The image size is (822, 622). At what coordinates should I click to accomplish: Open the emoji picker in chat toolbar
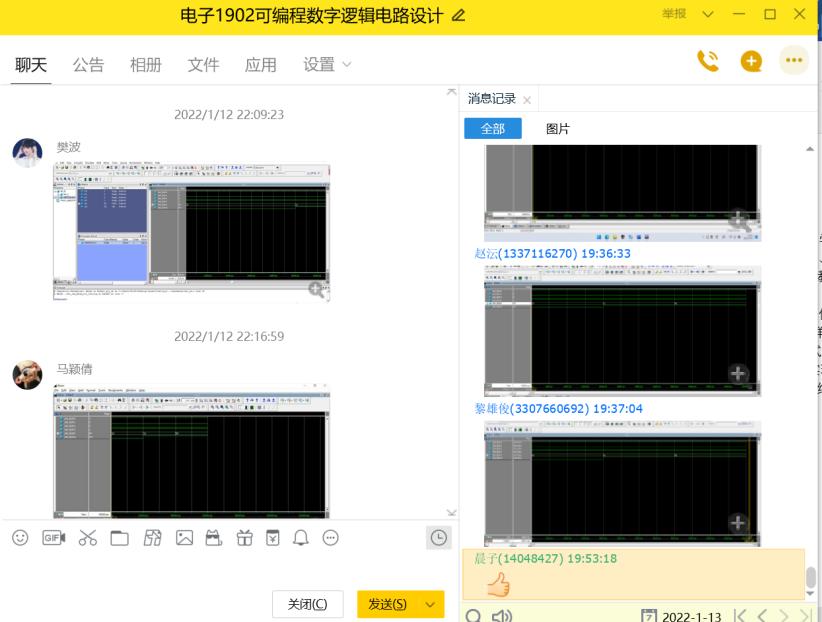[20, 538]
